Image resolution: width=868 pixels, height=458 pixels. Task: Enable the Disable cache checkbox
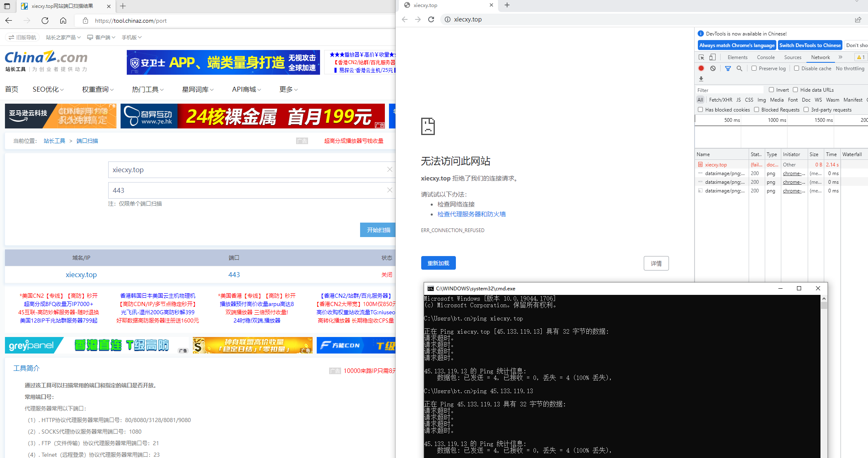tap(797, 69)
